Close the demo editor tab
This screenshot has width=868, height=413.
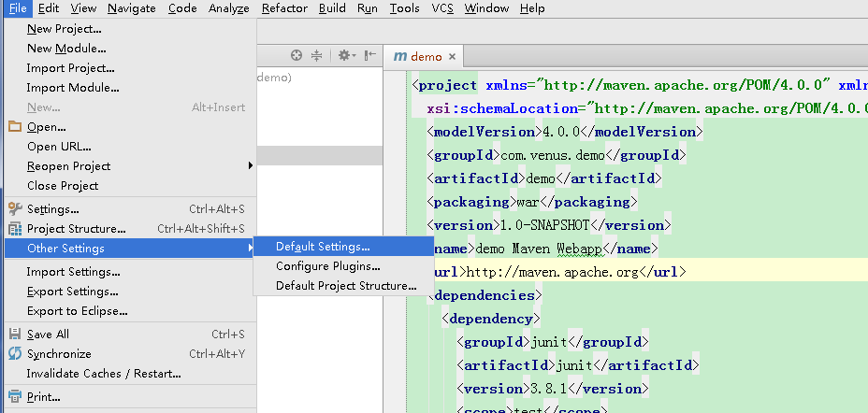pos(452,56)
